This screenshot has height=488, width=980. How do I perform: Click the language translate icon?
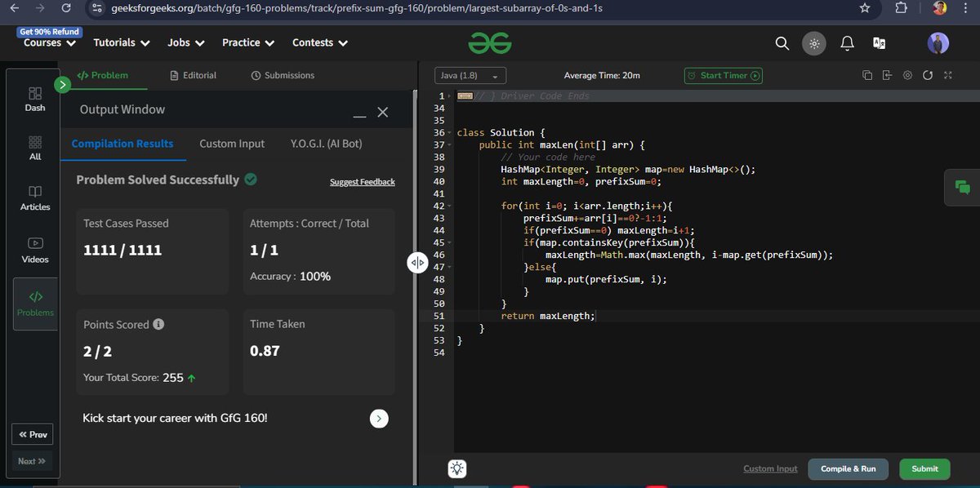point(880,43)
